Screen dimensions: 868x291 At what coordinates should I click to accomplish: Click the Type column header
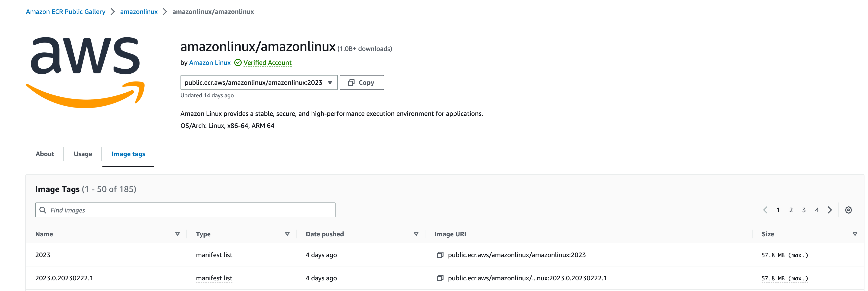click(203, 234)
